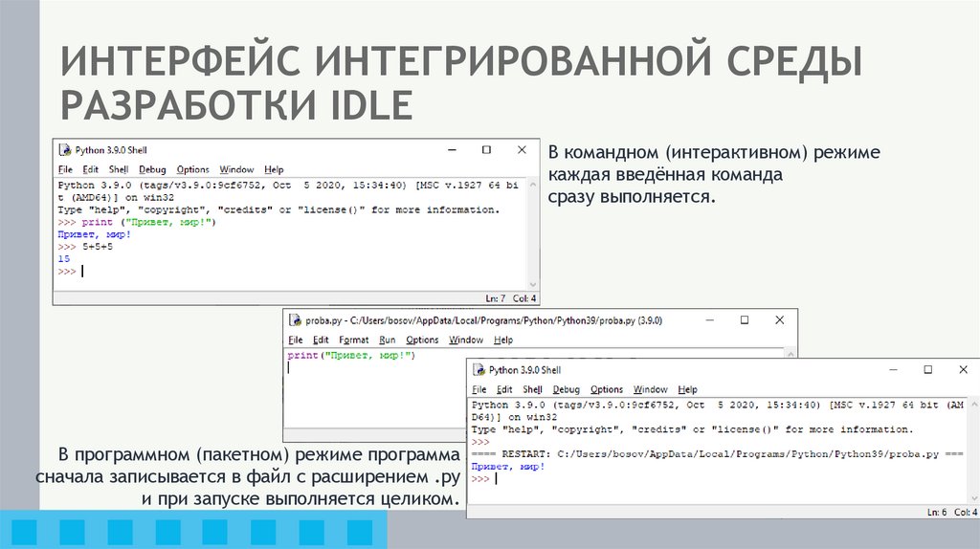
Task: Click 'Python 3.9.0 Shell' title of top window
Action: pyautogui.click(x=111, y=150)
